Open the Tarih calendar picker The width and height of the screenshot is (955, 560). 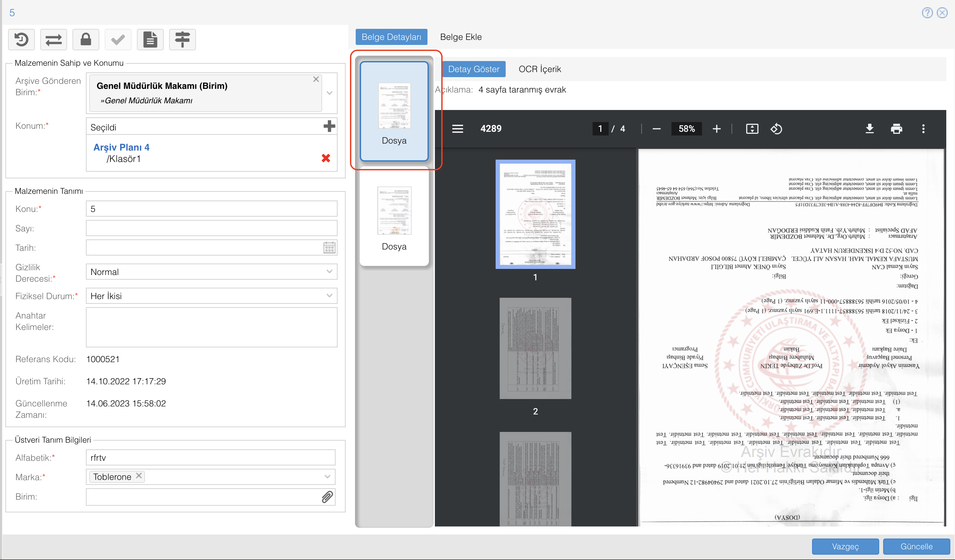point(329,248)
